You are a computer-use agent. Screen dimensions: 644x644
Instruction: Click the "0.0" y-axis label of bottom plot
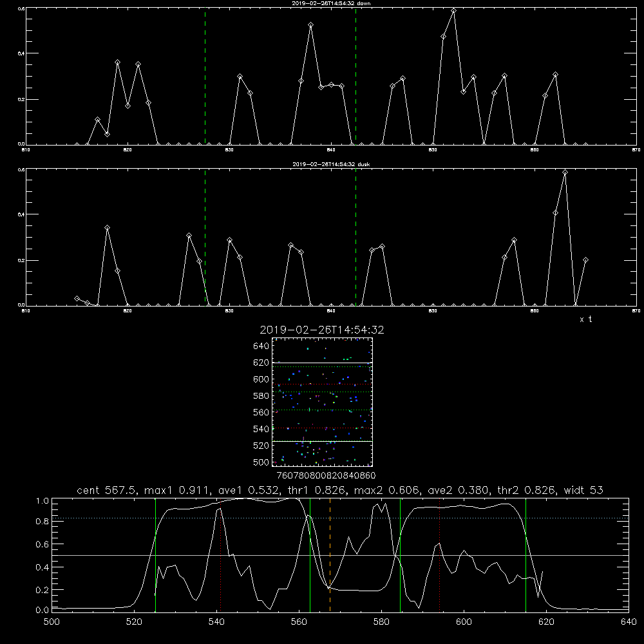coord(43,610)
